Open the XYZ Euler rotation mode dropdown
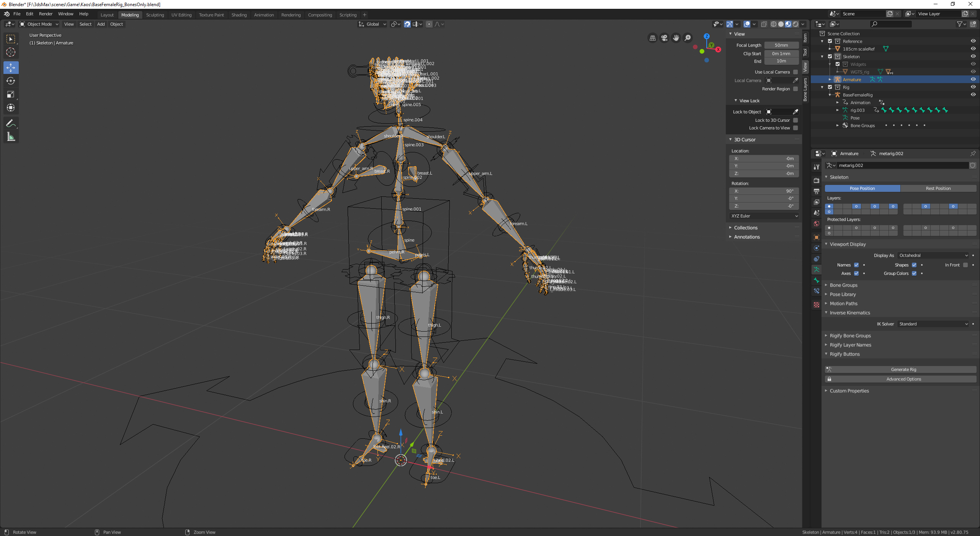The image size is (980, 536). click(764, 216)
